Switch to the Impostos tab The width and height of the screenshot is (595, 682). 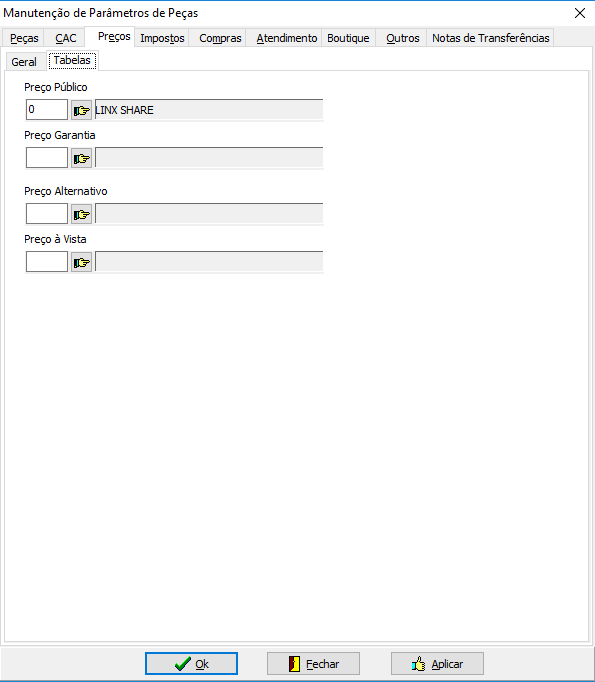point(162,38)
